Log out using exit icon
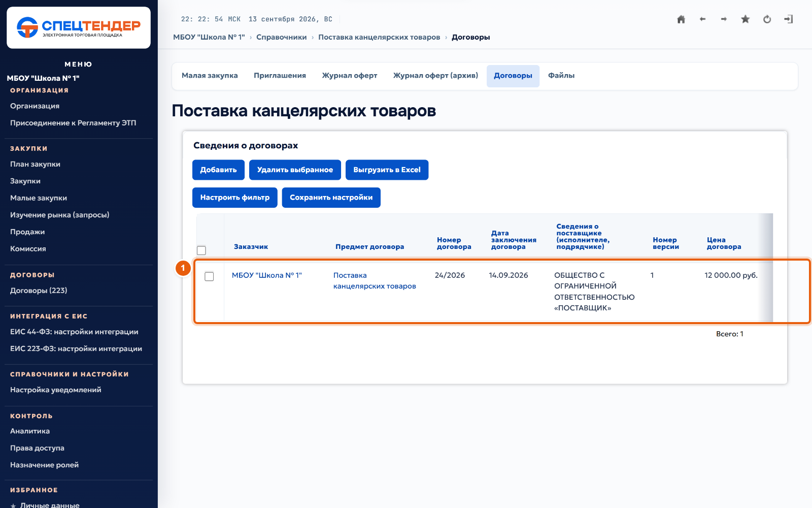This screenshot has height=508, width=812. [x=788, y=19]
